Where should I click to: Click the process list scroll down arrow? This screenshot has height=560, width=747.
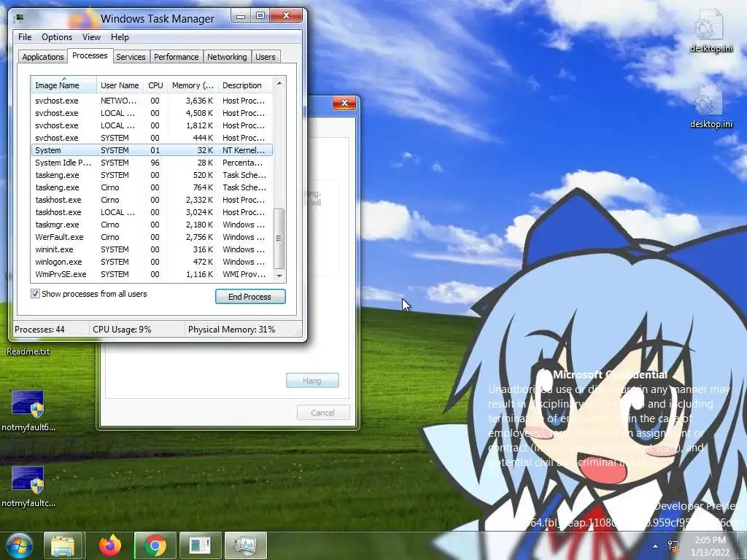coord(279,276)
